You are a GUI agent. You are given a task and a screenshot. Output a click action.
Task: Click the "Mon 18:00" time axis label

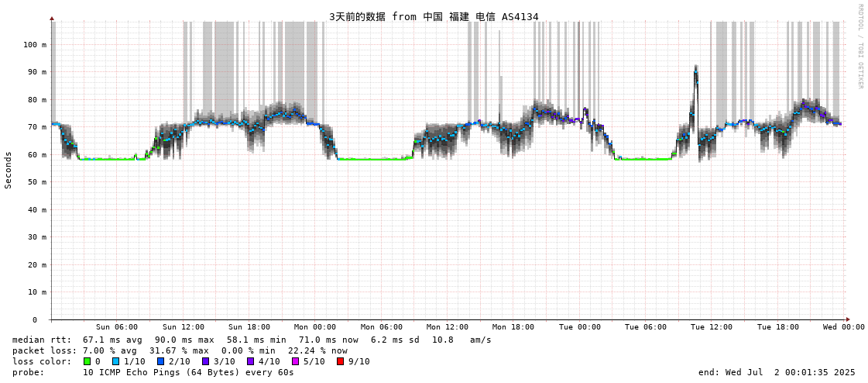(x=513, y=327)
